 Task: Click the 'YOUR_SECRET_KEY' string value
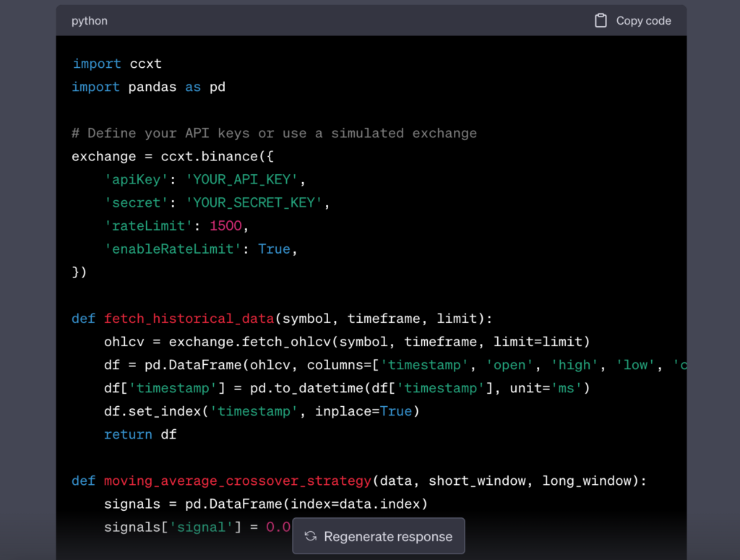pos(254,202)
